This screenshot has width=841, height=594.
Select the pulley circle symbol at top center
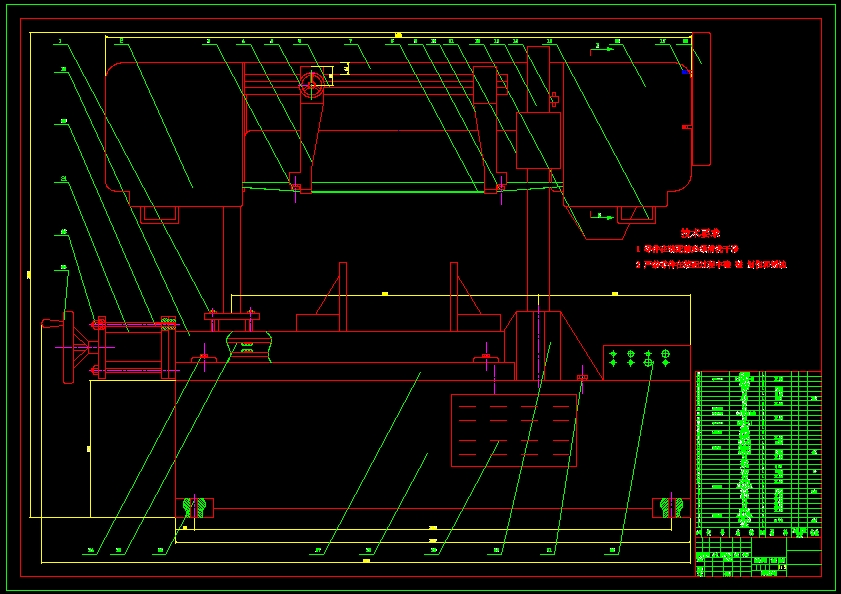(x=311, y=84)
